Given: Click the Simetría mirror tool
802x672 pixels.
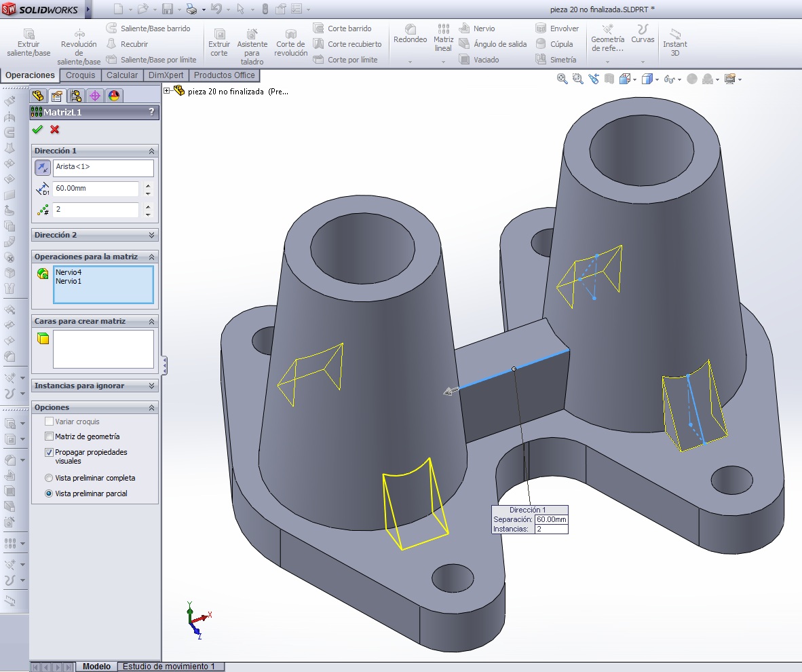Looking at the screenshot, I should [x=556, y=60].
